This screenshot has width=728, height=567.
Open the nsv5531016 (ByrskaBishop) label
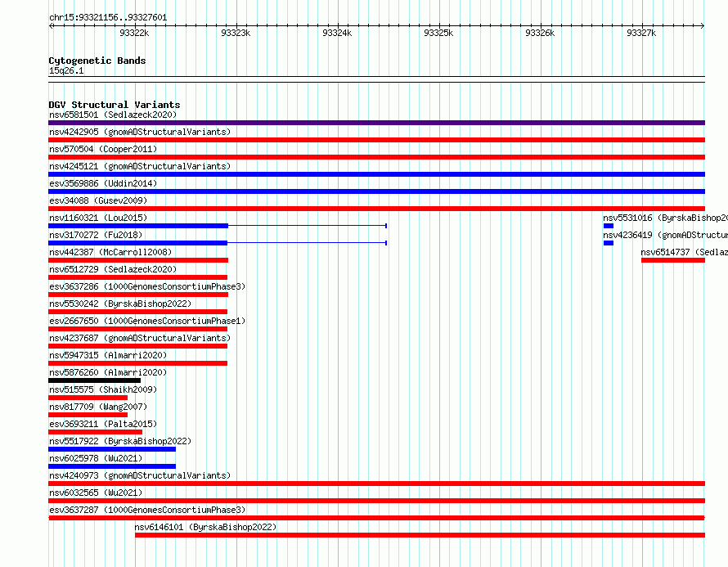[665, 218]
